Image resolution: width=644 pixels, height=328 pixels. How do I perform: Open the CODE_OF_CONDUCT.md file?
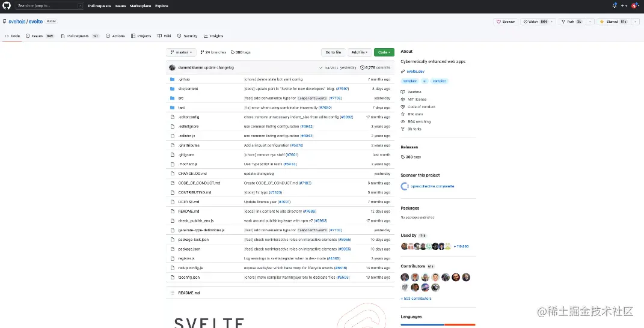pyautogui.click(x=199, y=183)
